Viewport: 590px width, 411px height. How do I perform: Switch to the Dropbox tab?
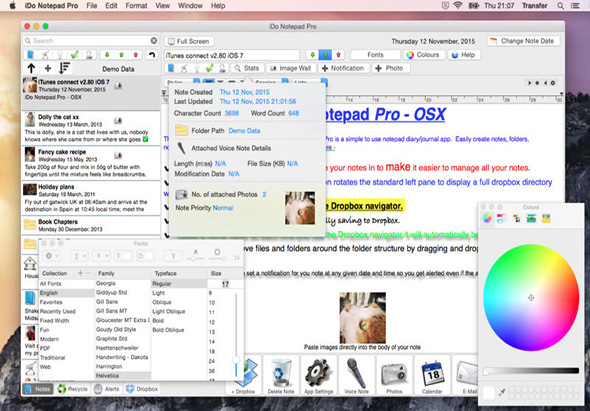(142, 389)
